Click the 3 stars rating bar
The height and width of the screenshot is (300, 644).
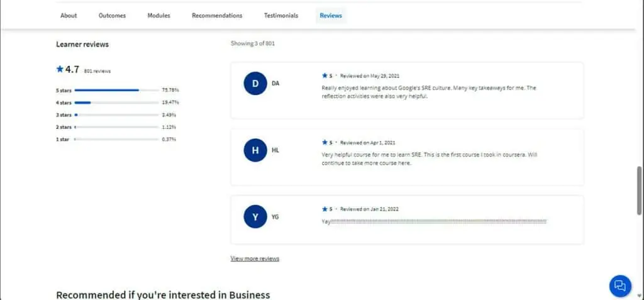116,114
